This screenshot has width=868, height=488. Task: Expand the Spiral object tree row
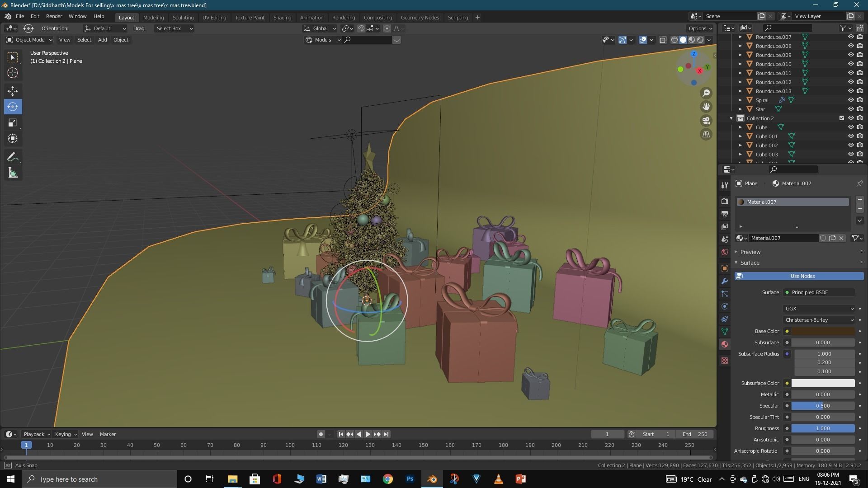tap(740, 100)
